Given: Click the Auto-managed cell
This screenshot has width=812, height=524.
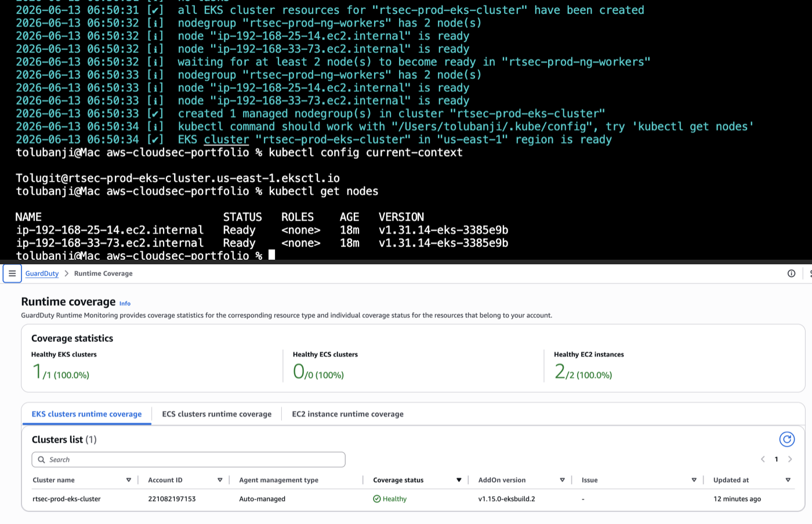Looking at the screenshot, I should click(x=262, y=499).
